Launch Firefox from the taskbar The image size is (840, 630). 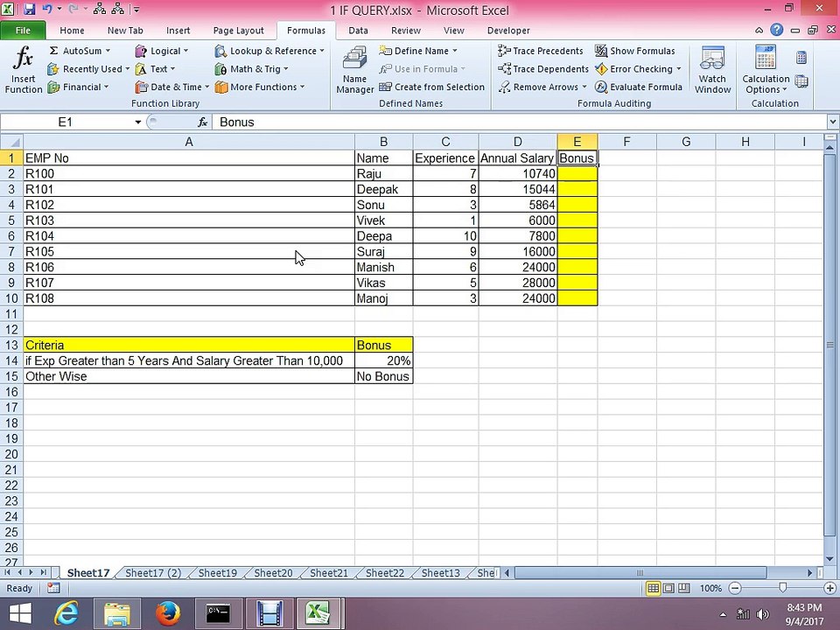pyautogui.click(x=168, y=613)
